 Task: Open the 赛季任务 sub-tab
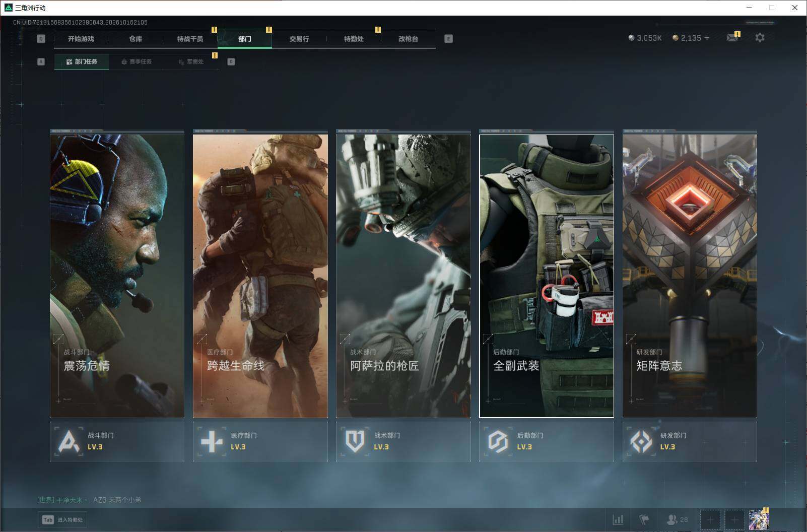[136, 61]
